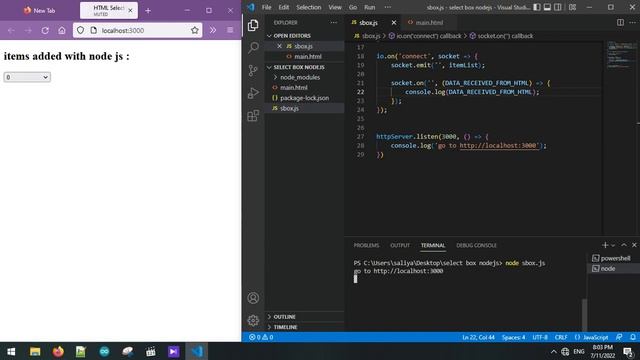Open the Explorer view in activity bar

click(253, 25)
